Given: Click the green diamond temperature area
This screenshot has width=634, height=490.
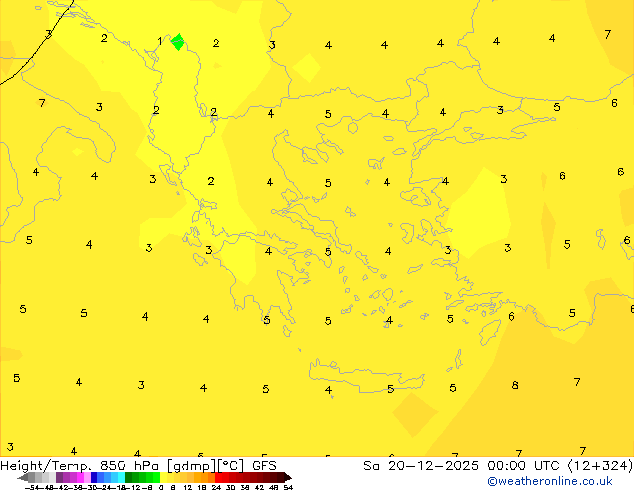Looking at the screenshot, I should click(x=178, y=42).
